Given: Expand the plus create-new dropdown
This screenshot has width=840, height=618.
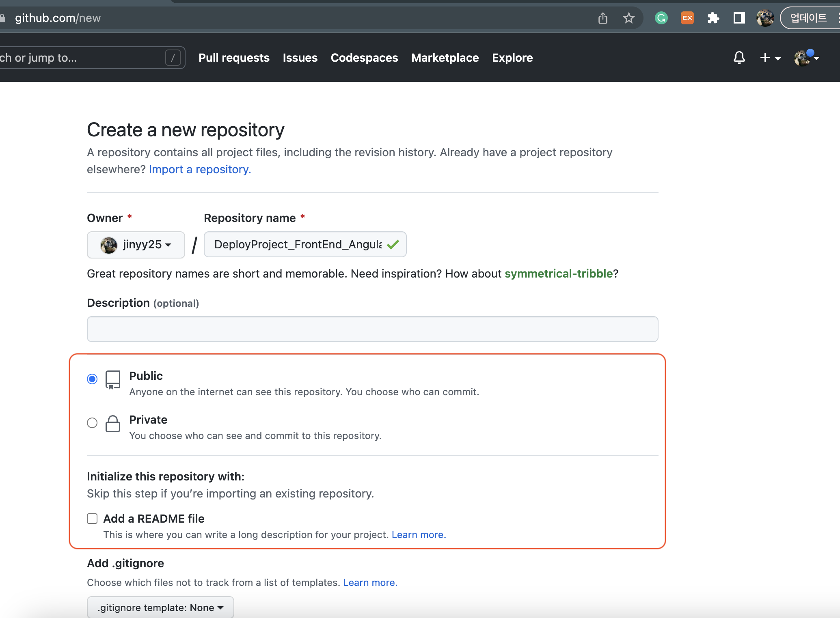Looking at the screenshot, I should [770, 58].
